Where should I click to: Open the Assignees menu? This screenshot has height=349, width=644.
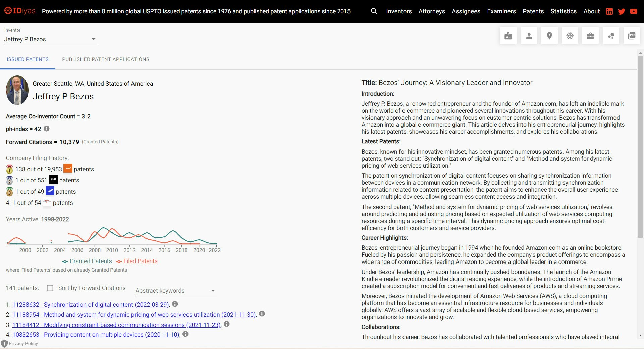point(466,11)
